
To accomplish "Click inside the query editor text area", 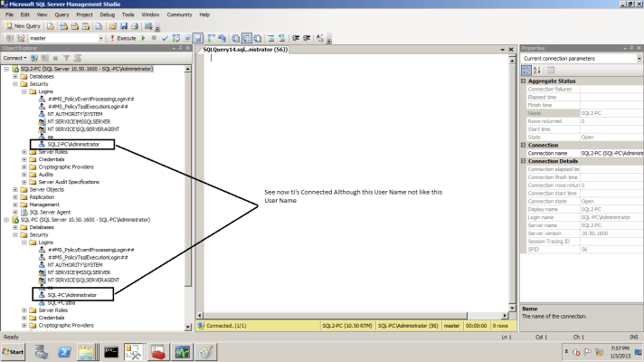I will click(355, 183).
